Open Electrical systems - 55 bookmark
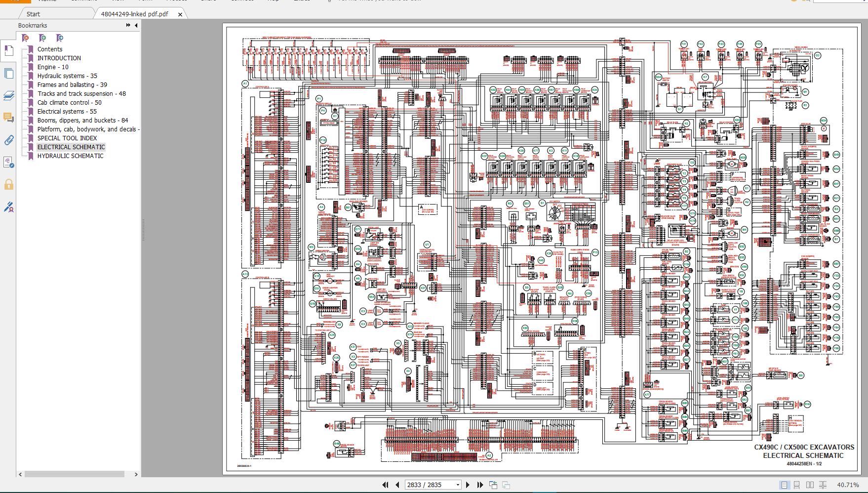Screen dimensions: 868x493 tap(67, 111)
